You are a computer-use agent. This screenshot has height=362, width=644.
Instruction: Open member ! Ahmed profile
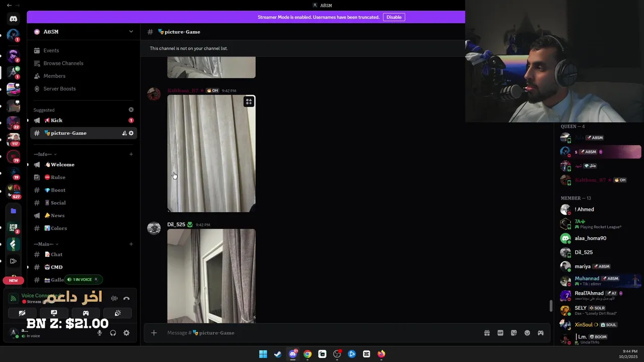(600, 210)
